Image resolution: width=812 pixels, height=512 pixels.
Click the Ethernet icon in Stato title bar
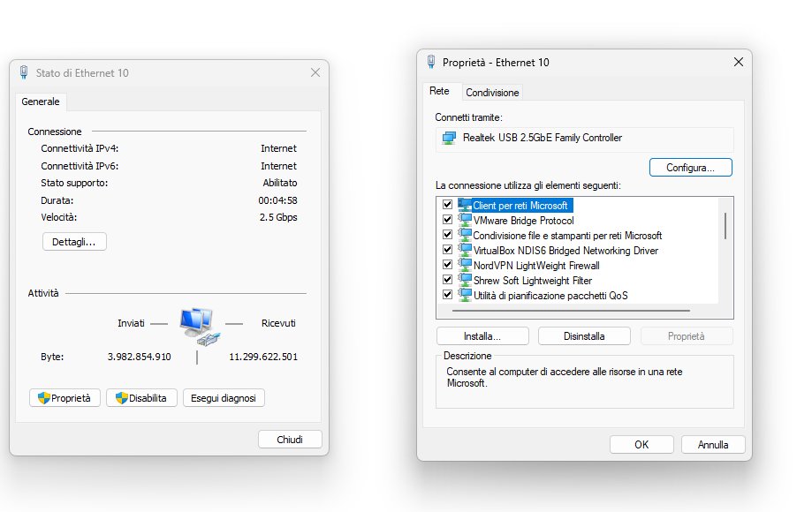coord(24,72)
